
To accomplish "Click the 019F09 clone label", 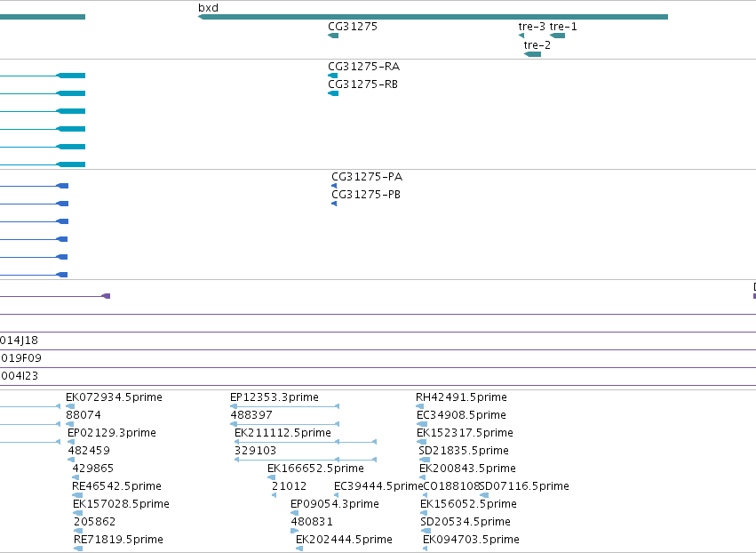I will point(20,358).
